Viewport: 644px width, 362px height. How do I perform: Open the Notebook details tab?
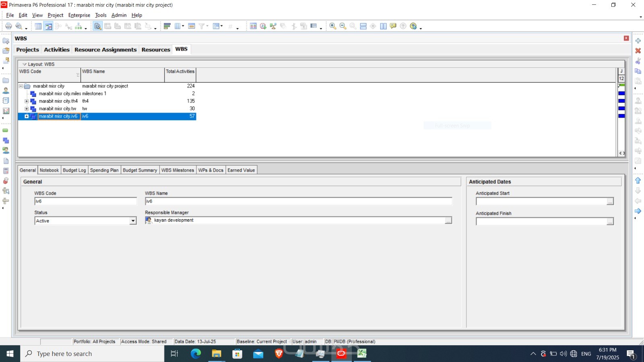click(50, 170)
